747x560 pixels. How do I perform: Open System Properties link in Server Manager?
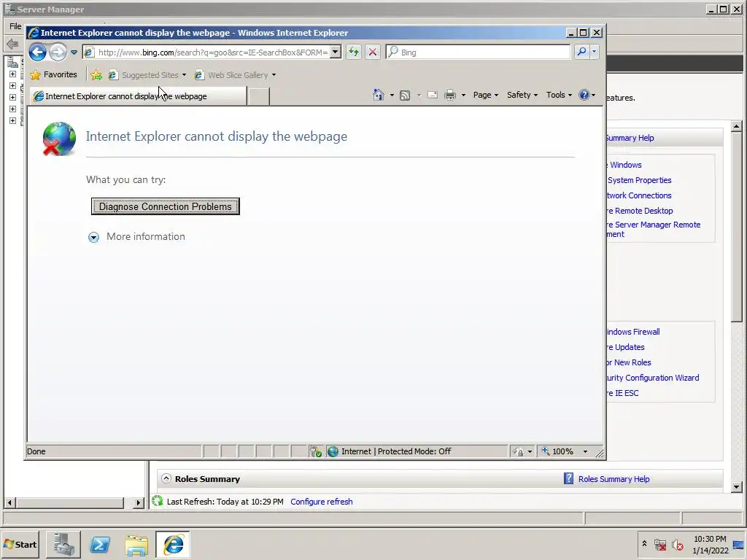639,180
